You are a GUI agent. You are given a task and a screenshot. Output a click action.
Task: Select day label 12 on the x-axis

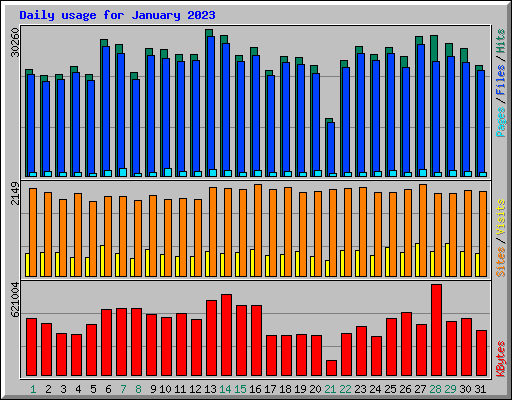tap(195, 389)
